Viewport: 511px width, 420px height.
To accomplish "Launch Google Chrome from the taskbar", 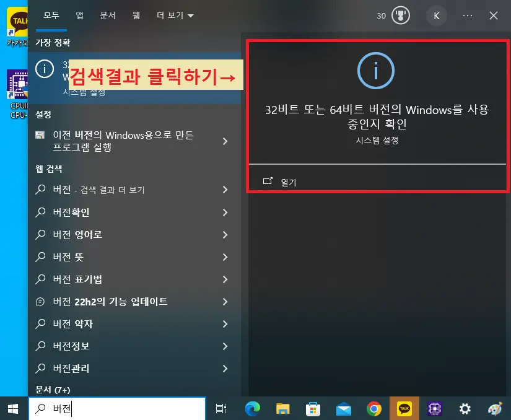I will click(x=374, y=409).
